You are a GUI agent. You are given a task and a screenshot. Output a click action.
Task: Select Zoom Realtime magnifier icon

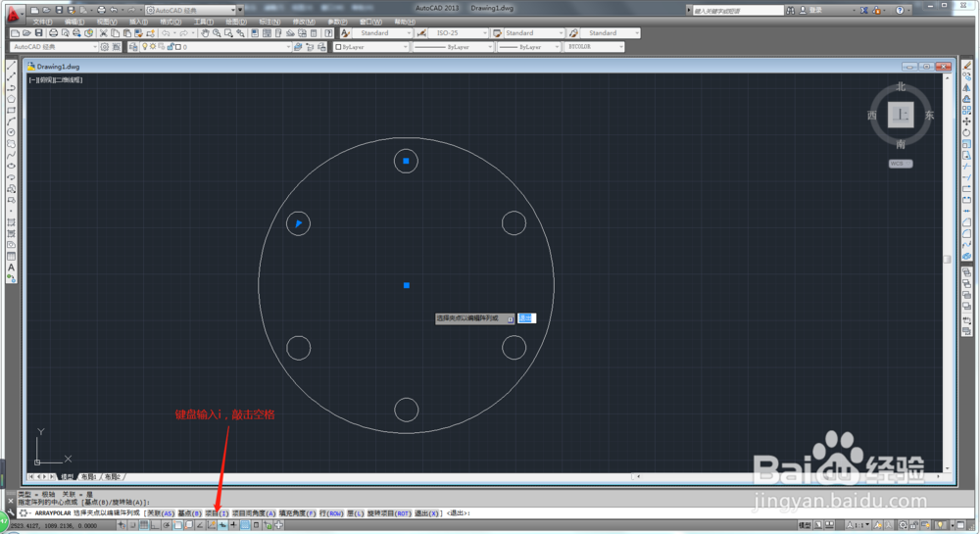(217, 33)
